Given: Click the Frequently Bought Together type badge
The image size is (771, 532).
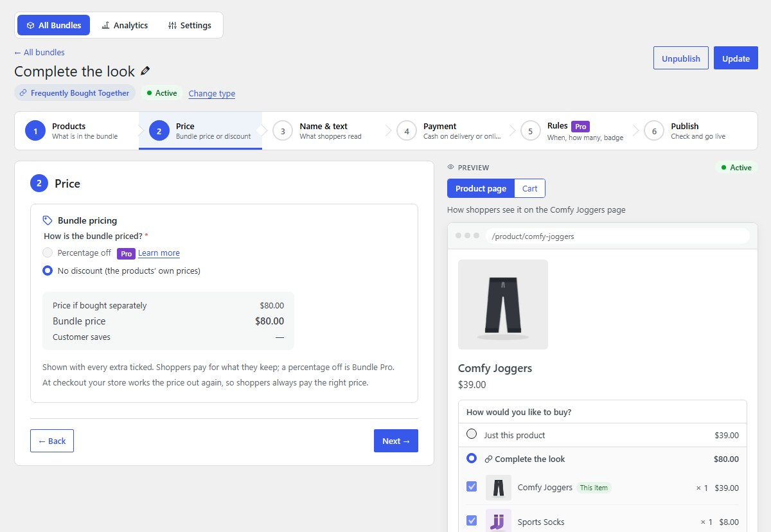Looking at the screenshot, I should (75, 93).
